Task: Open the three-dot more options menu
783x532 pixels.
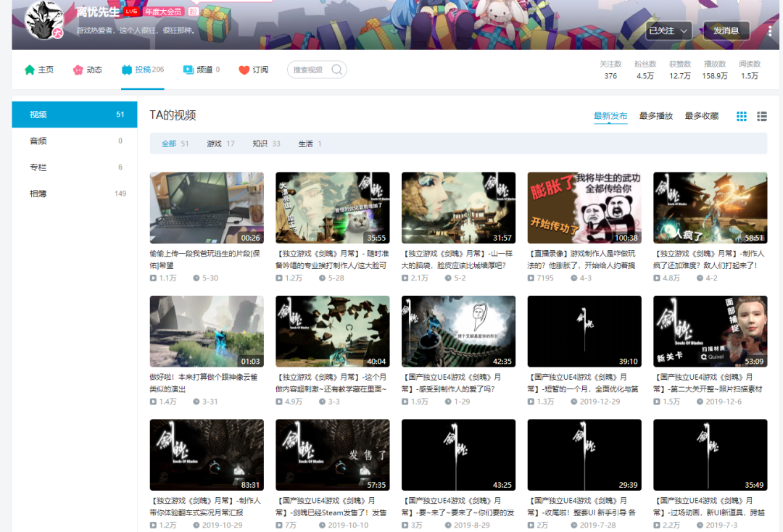Action: pyautogui.click(x=770, y=31)
